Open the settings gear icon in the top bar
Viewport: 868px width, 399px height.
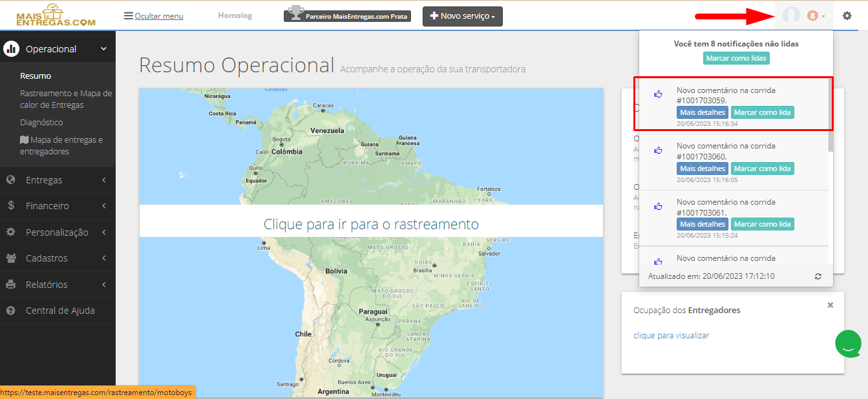click(x=847, y=15)
